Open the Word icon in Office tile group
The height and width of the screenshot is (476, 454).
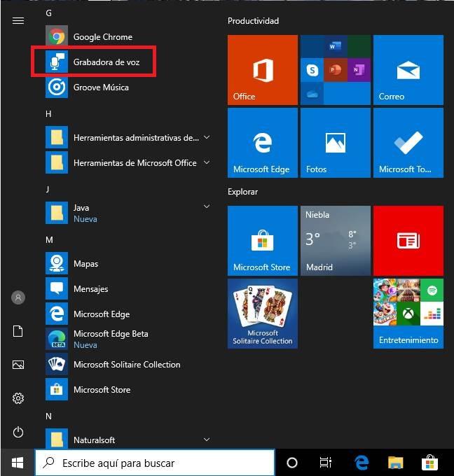335,46
